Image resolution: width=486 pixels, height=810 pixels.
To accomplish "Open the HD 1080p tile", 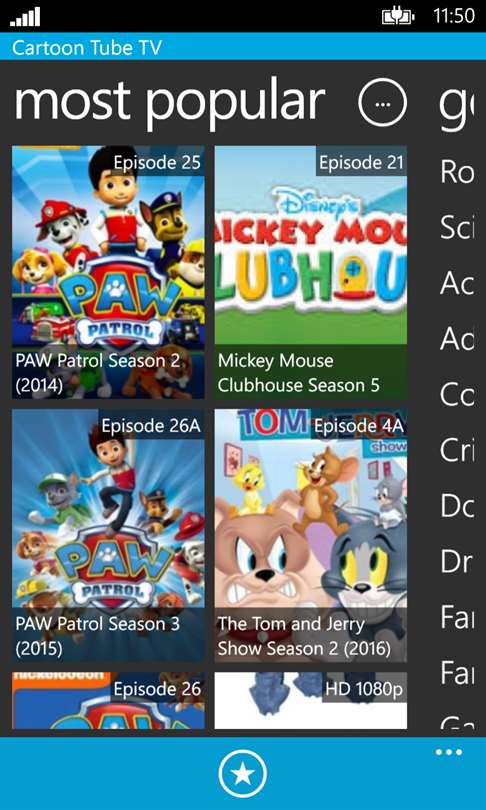I will point(310,700).
